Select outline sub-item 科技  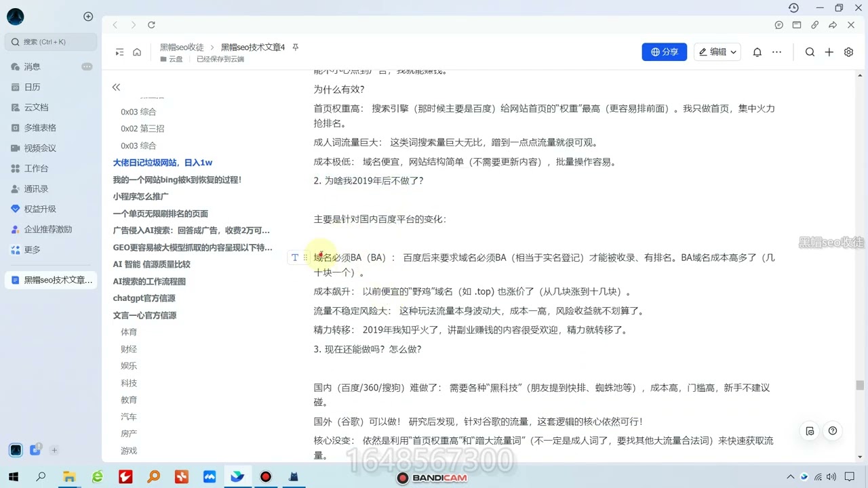tap(129, 383)
